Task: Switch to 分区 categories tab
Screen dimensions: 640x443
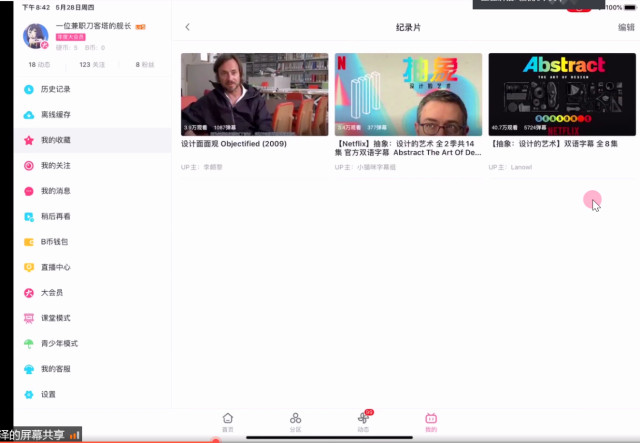Action: click(295, 421)
